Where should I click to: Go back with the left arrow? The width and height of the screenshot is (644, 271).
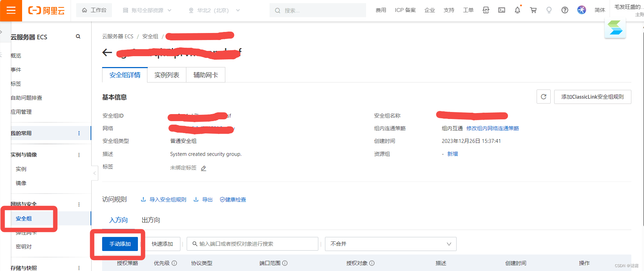click(107, 53)
